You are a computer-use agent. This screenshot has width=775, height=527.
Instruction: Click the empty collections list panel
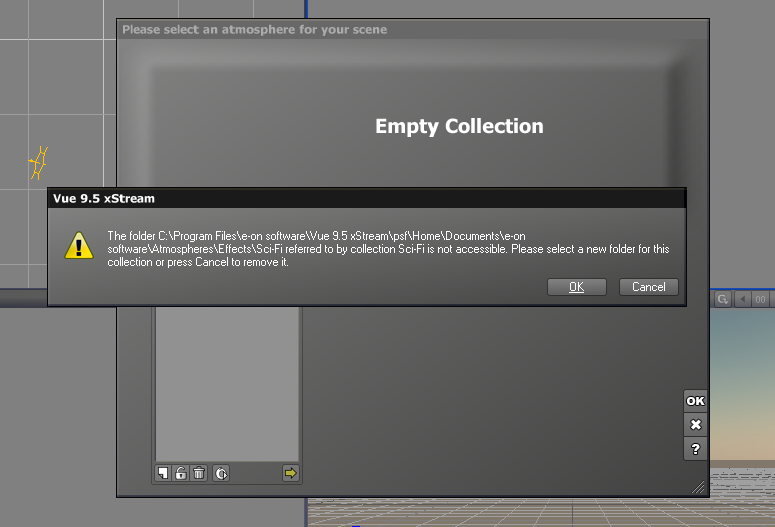pos(227,384)
